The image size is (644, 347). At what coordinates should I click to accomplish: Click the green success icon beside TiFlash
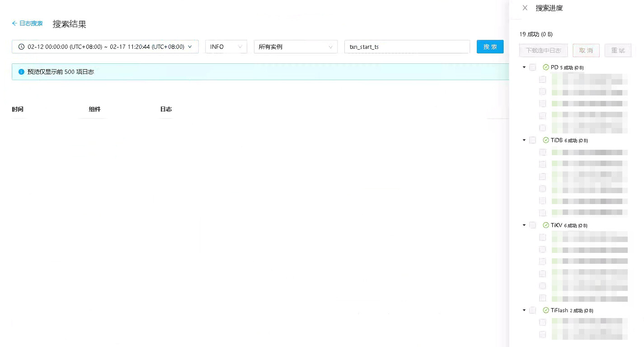point(546,310)
